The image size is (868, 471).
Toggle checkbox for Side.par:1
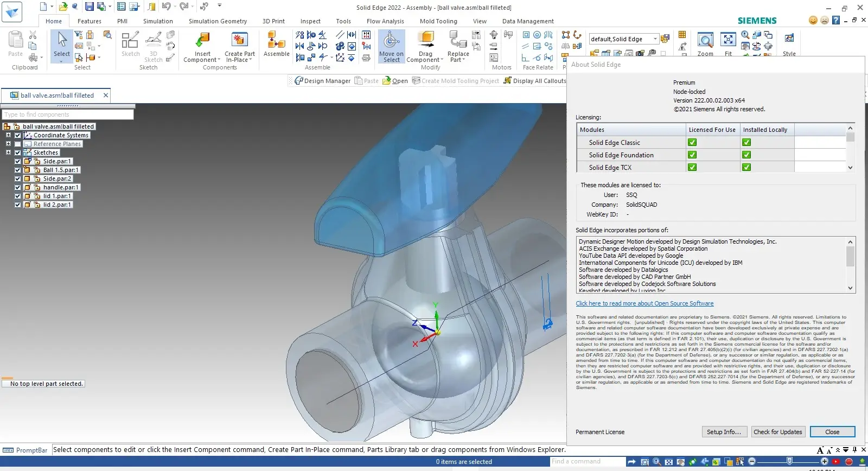(18, 161)
